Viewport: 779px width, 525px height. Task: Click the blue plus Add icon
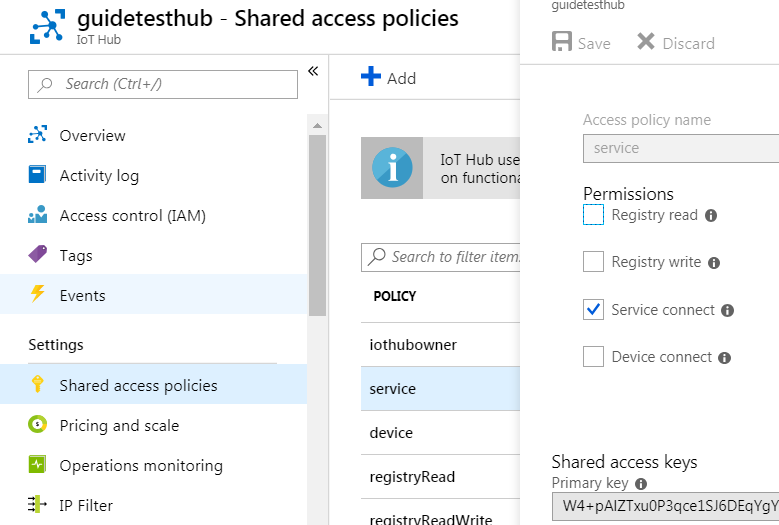click(x=371, y=76)
